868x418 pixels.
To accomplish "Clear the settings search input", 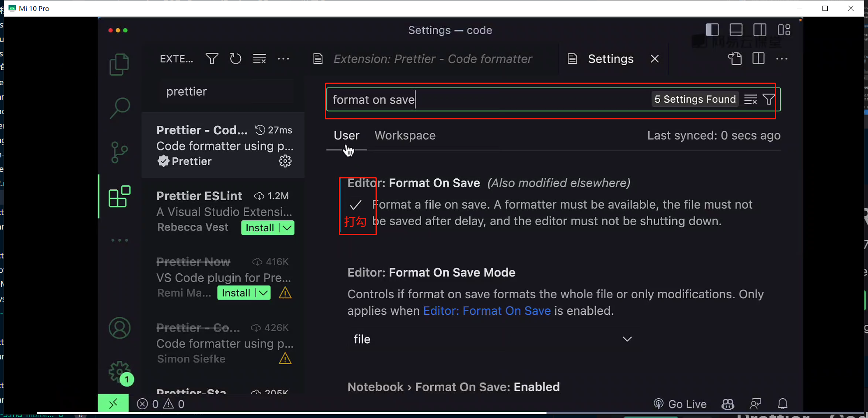I will tap(750, 99).
